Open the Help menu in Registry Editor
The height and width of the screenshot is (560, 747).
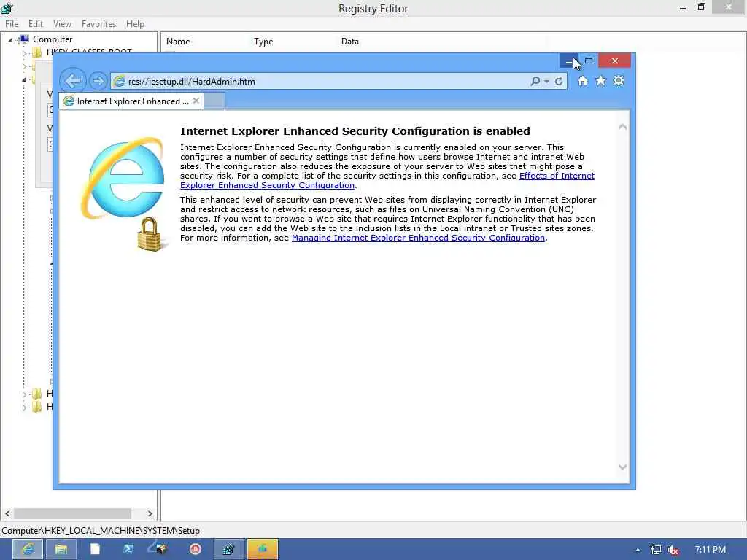pyautogui.click(x=135, y=24)
